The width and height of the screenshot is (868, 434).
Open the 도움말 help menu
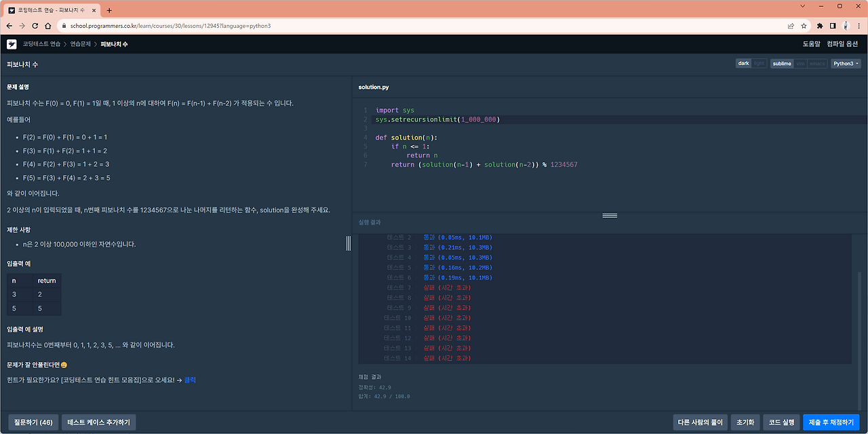coord(812,44)
